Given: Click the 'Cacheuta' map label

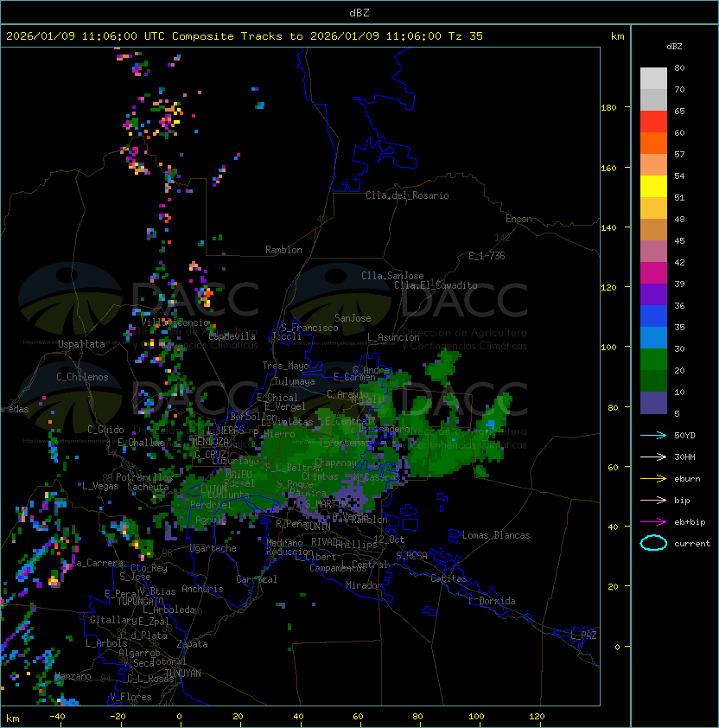Looking at the screenshot, I should pyautogui.click(x=148, y=487).
